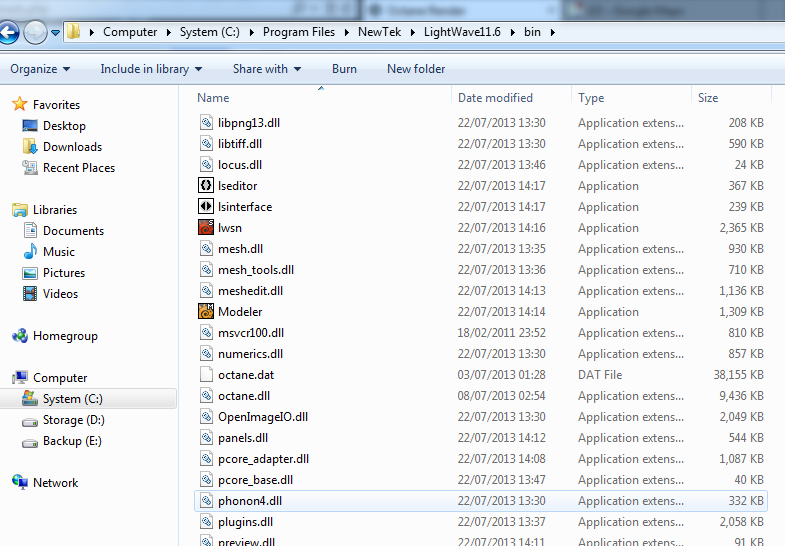Open Recent Places icon in sidebar
The width and height of the screenshot is (785, 546).
coord(30,168)
